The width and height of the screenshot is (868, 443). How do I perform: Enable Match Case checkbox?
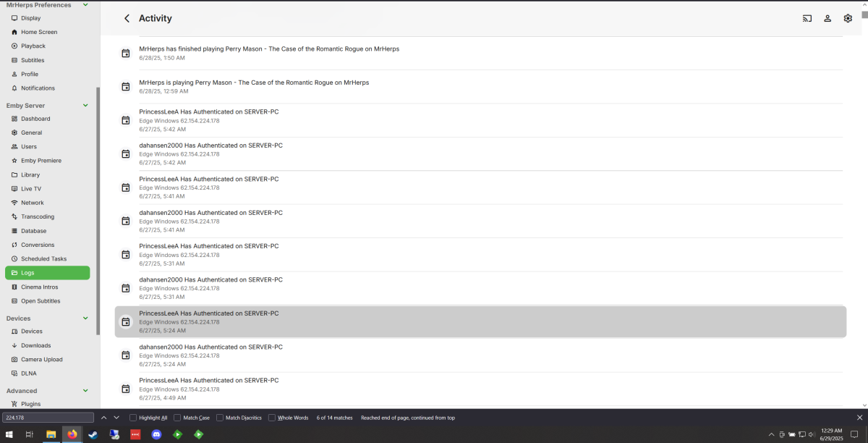point(177,418)
